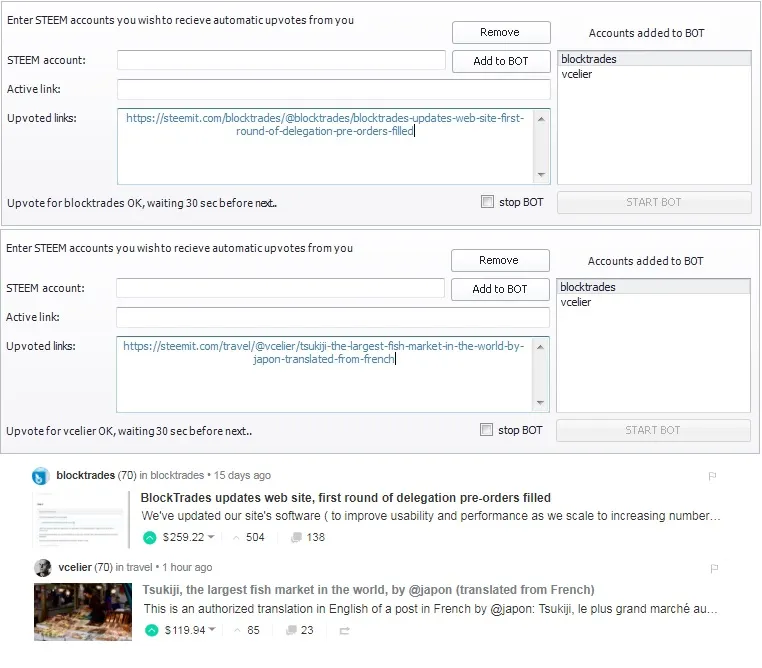Click the Add to BOT button in the bottom panel
Screen dimensions: 762x668
[x=500, y=289]
